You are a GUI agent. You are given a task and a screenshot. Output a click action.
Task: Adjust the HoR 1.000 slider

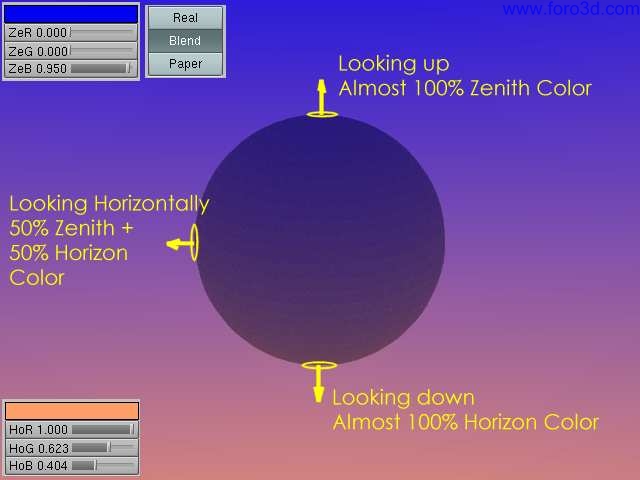pos(72,430)
